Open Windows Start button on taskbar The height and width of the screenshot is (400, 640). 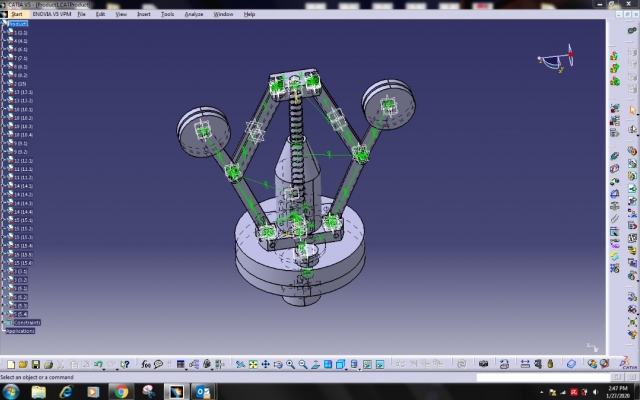11,392
